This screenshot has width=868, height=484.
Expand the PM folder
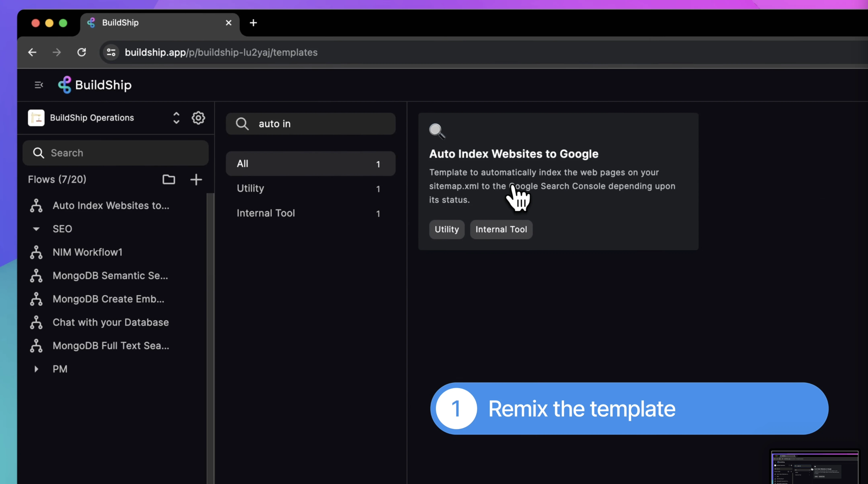coord(36,369)
